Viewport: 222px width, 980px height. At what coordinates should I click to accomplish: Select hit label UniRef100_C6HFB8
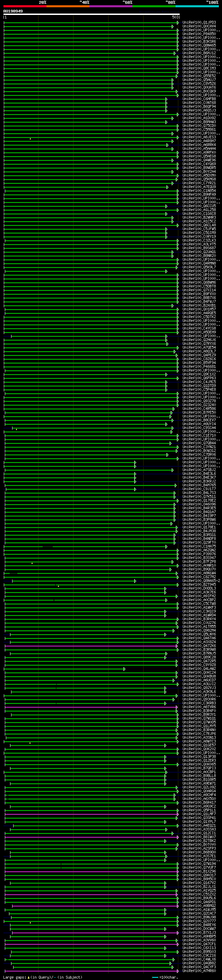199,99
